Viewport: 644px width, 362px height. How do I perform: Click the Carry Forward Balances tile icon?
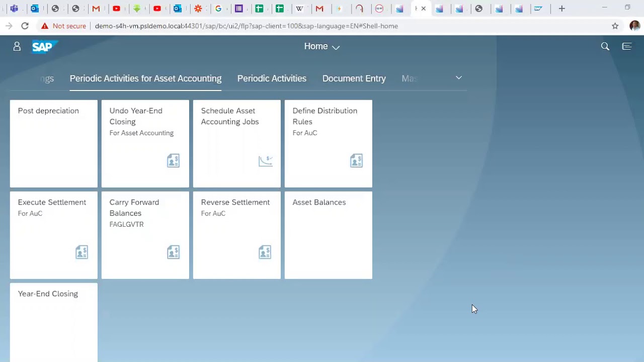(x=173, y=252)
